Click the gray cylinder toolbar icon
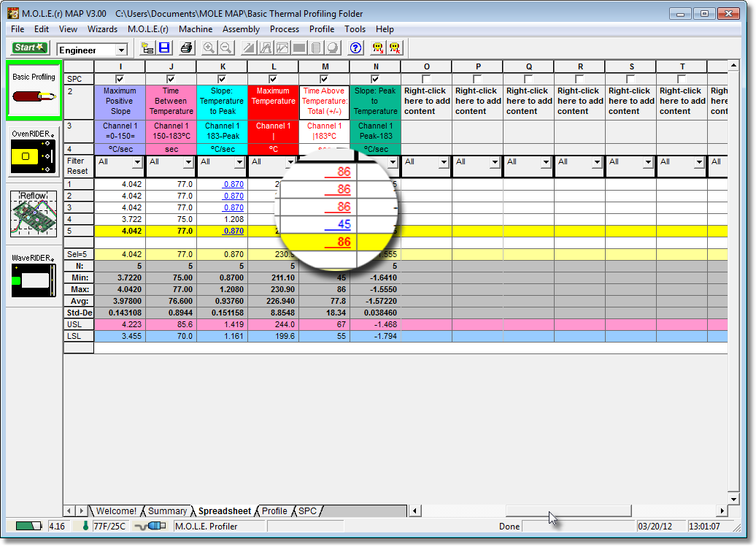This screenshot has height=547, width=756. (316, 47)
